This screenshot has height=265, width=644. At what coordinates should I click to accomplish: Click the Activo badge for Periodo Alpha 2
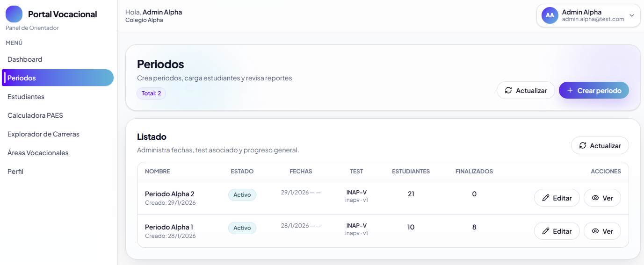242,195
